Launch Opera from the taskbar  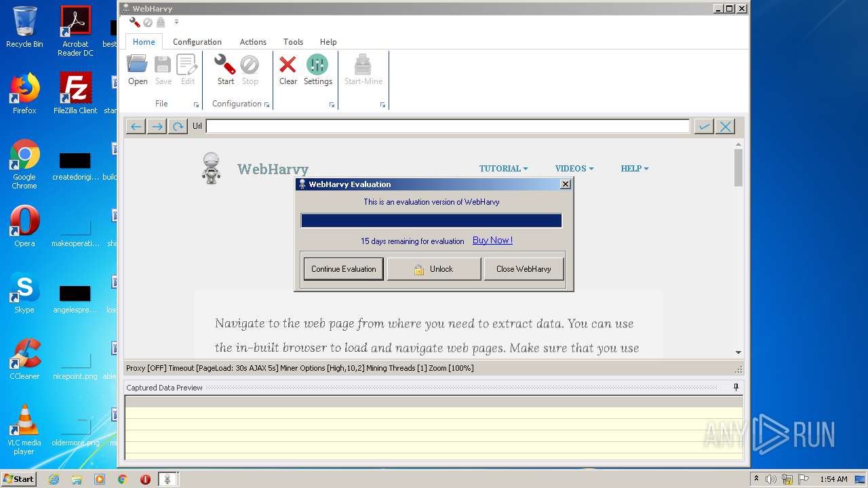[x=145, y=479]
